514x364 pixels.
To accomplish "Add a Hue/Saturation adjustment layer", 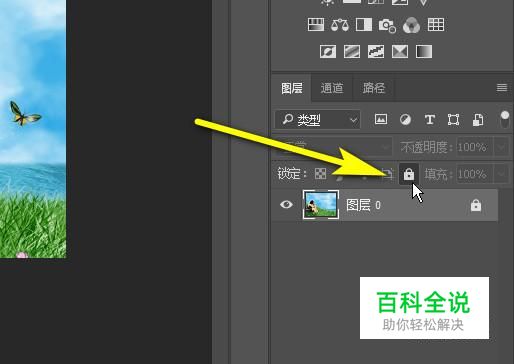I will pos(316,25).
